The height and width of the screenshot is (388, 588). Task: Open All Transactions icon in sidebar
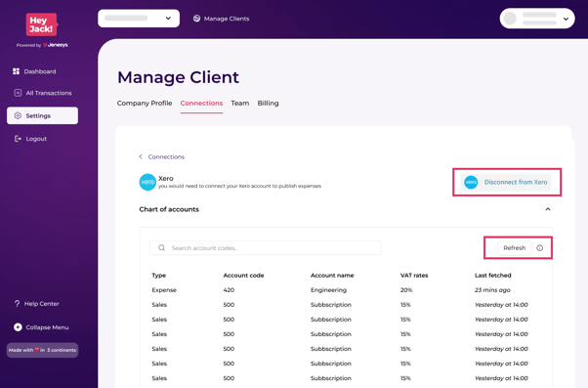tap(18, 93)
